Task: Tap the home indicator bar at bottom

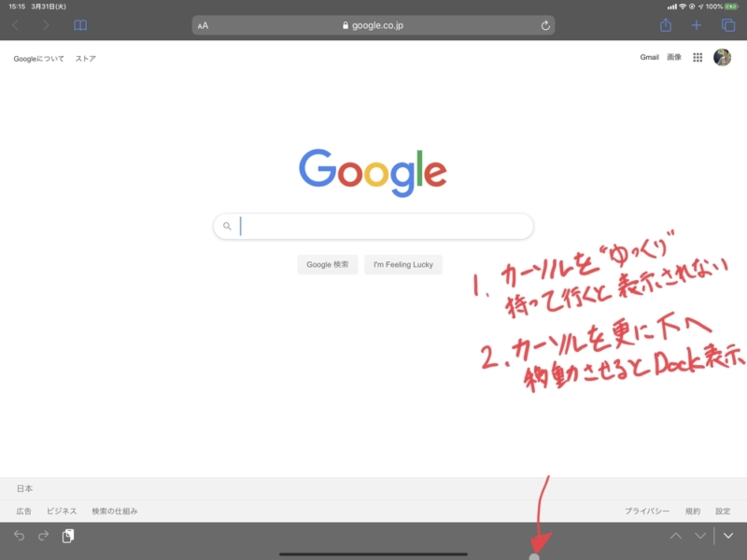Action: (373, 554)
